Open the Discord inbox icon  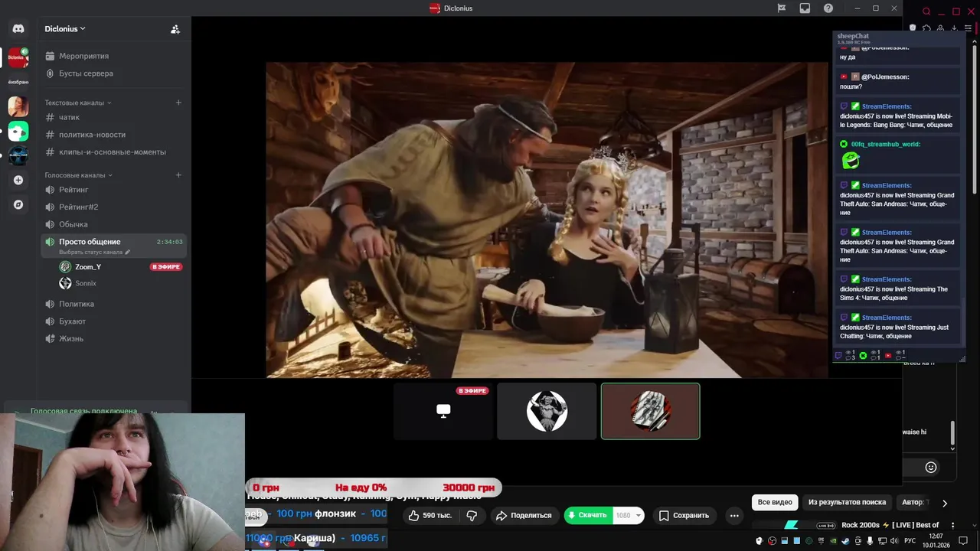[x=805, y=8]
